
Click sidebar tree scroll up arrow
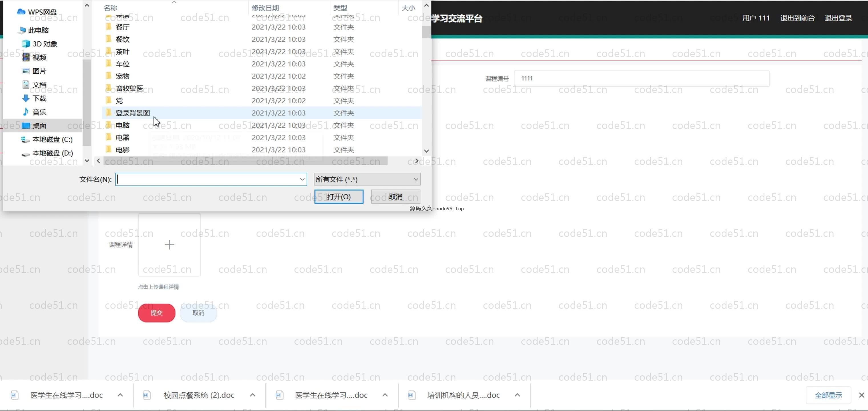point(87,5)
